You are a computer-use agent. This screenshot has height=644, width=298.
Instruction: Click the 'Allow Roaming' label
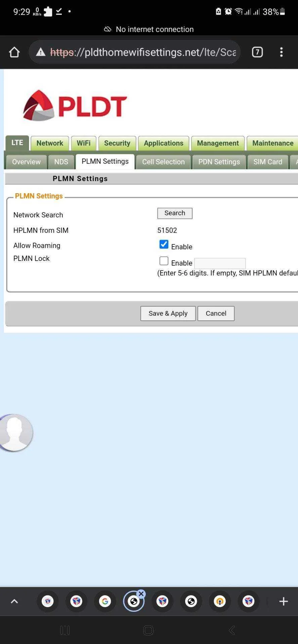pos(37,246)
